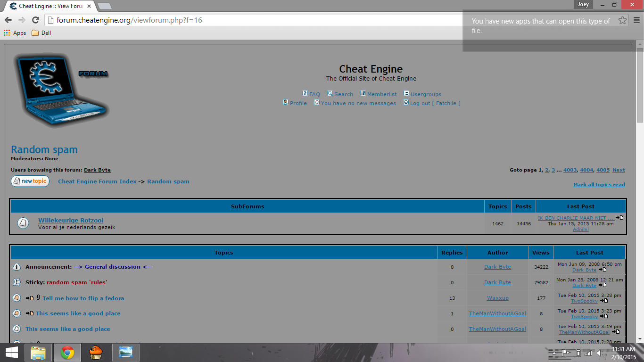644x362 pixels.
Task: Open the photo viewer taskbar icon
Action: 126,353
